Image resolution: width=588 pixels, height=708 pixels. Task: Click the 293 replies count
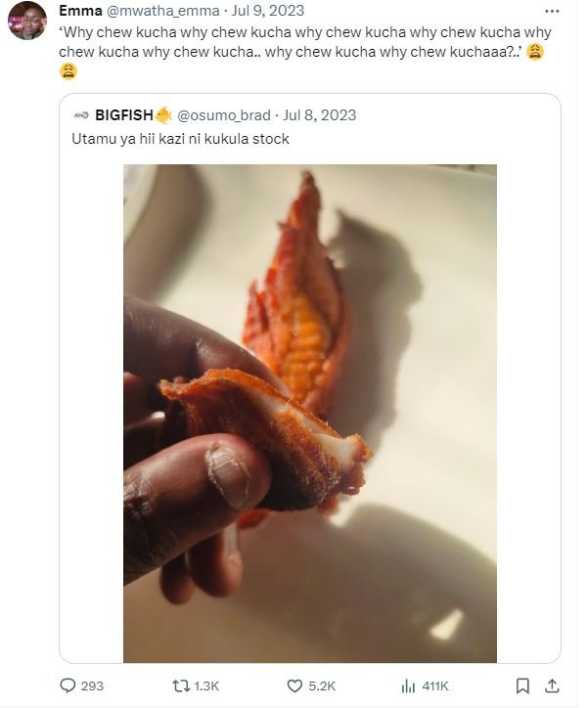[91, 686]
